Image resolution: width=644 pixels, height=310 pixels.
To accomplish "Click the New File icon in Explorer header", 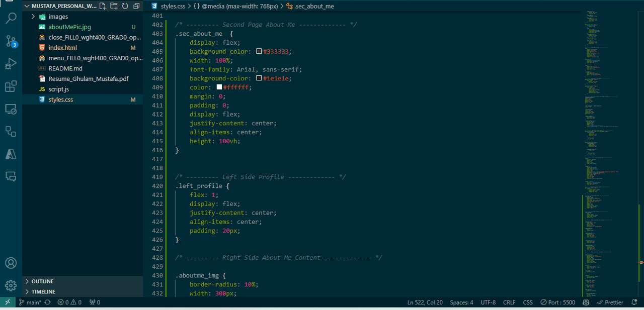I will 103,6.
